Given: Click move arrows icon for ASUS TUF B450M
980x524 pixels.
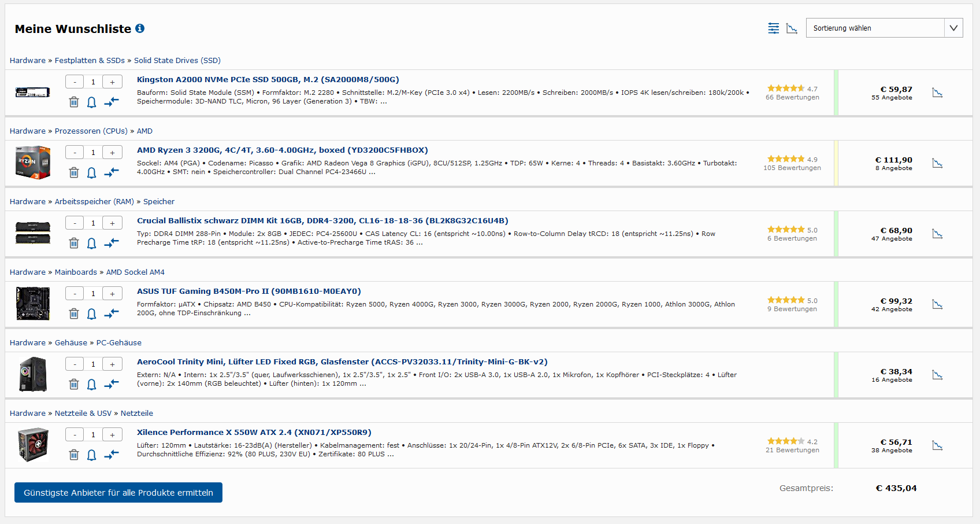Looking at the screenshot, I should [x=112, y=313].
